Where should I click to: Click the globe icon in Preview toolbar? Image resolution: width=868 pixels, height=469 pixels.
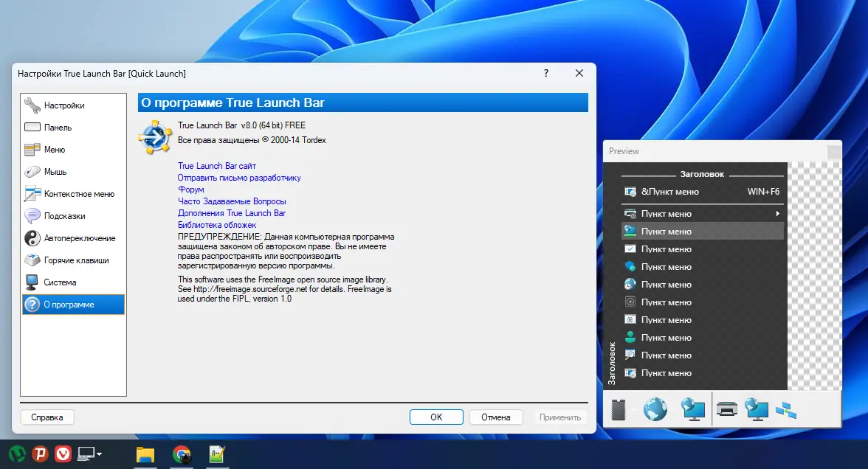[x=655, y=410]
